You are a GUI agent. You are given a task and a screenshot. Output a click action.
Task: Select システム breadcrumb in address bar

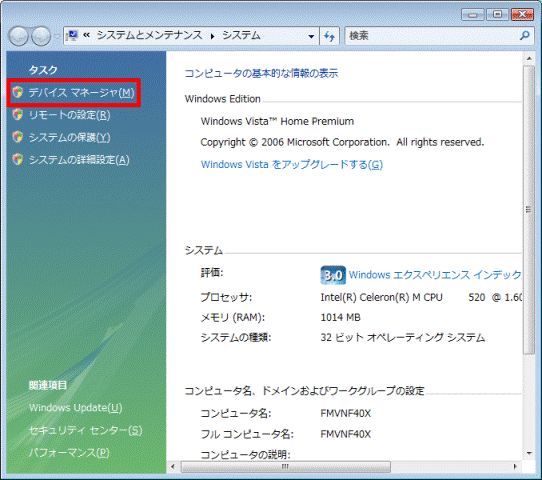[x=241, y=35]
